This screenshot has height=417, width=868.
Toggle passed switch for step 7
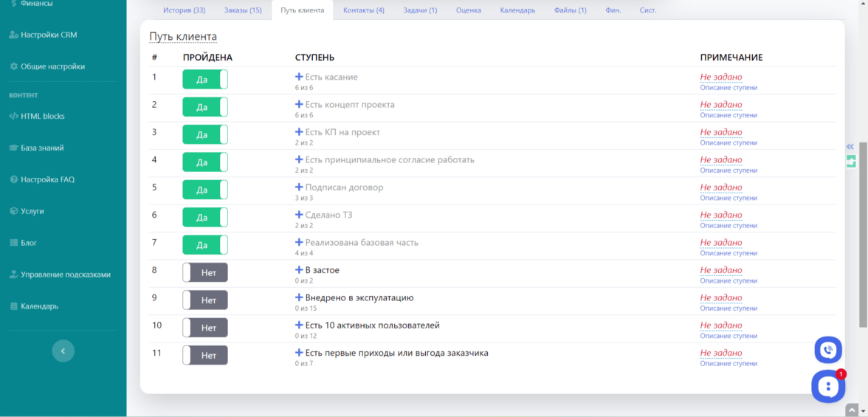[205, 245]
